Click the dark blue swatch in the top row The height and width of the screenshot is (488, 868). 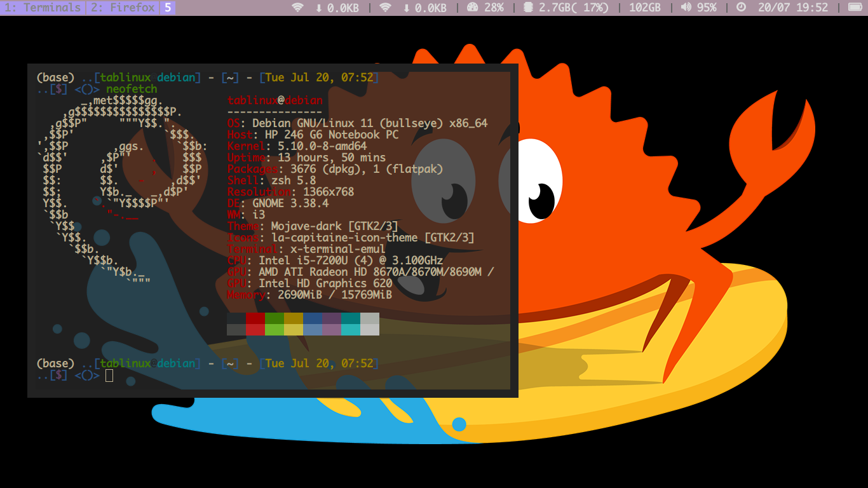pos(313,318)
